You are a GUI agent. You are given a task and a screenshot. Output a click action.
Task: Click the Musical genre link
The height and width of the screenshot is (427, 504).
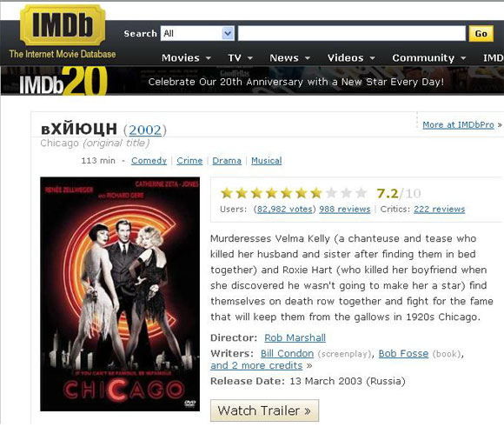[x=267, y=161]
